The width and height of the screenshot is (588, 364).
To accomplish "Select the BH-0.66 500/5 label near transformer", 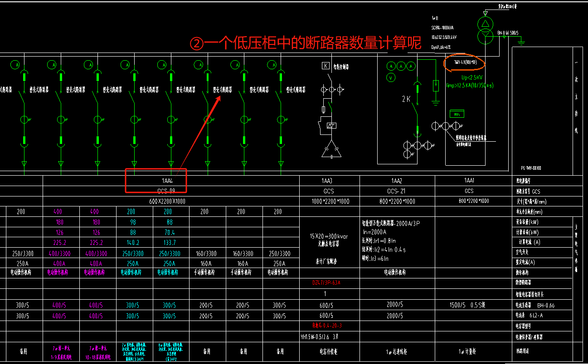I will pos(508,33).
